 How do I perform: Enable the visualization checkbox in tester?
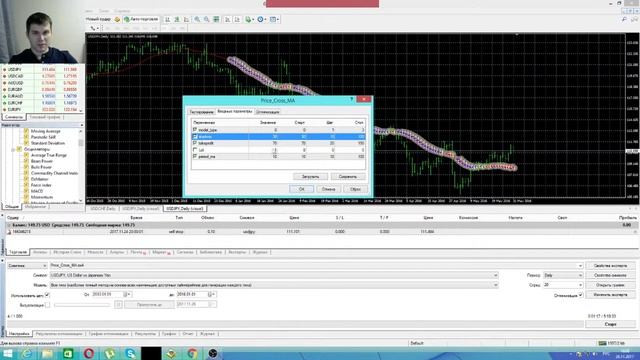point(47,304)
